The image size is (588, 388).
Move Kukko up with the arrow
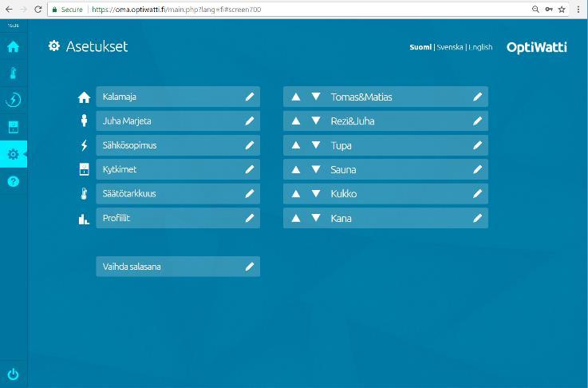pos(296,194)
